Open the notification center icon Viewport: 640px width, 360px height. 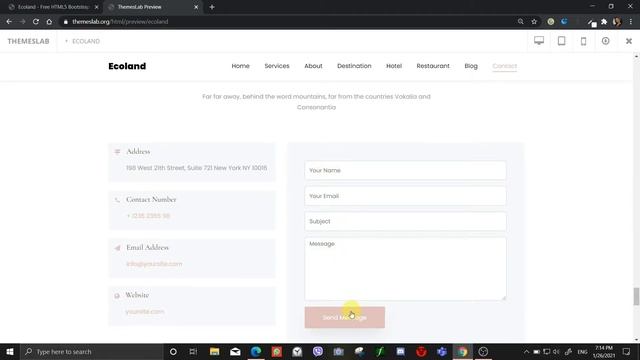(627, 351)
